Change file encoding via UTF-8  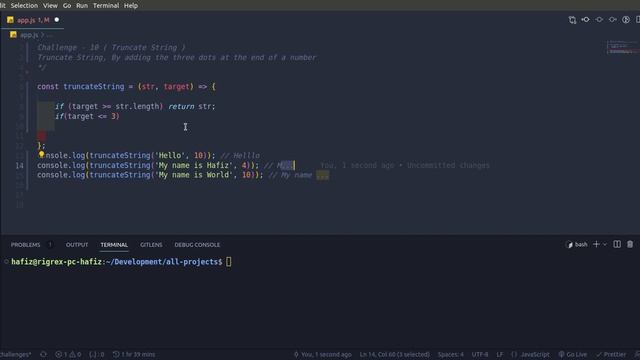[x=480, y=354]
